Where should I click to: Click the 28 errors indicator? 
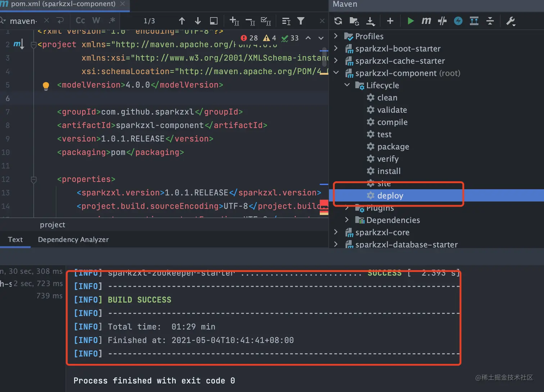249,38
